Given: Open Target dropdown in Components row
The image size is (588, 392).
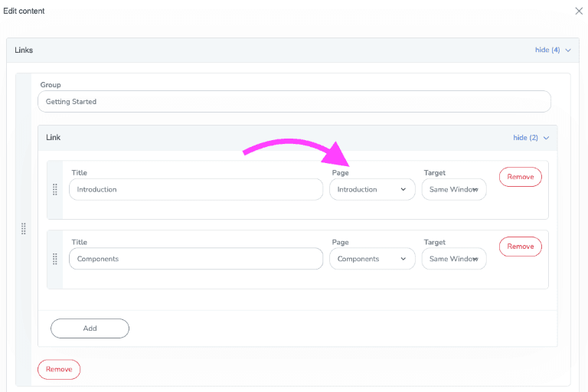Looking at the screenshot, I should click(454, 259).
